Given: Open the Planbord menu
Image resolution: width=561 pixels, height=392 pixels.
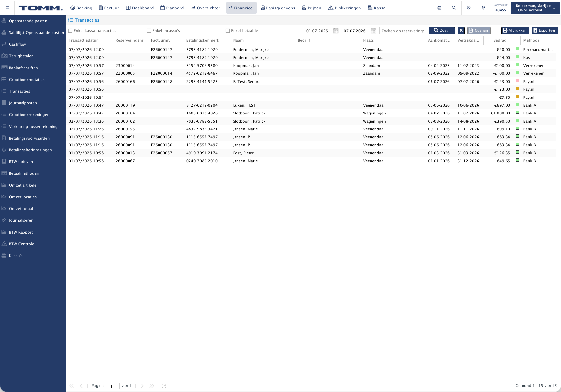Looking at the screenshot, I should pos(172,8).
